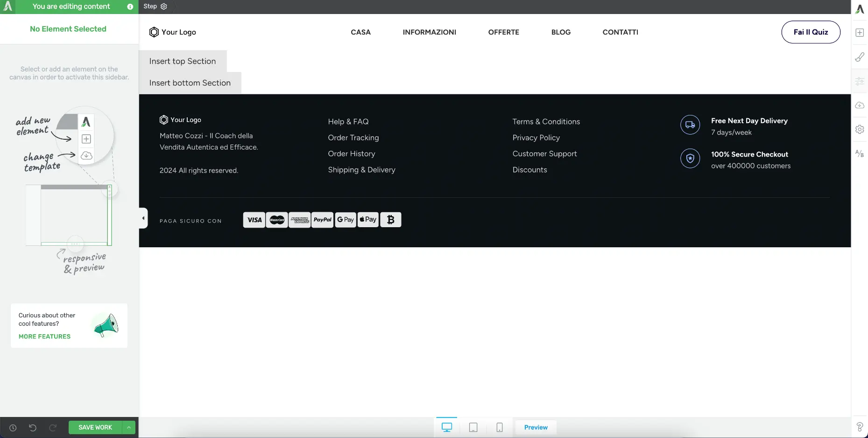
Task: Open the help question mark icon
Action: (860, 427)
